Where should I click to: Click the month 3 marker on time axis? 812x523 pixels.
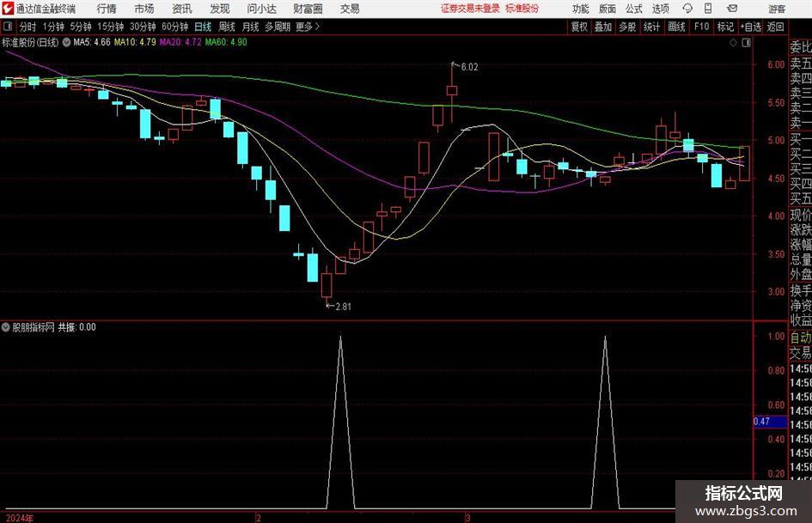click(467, 518)
